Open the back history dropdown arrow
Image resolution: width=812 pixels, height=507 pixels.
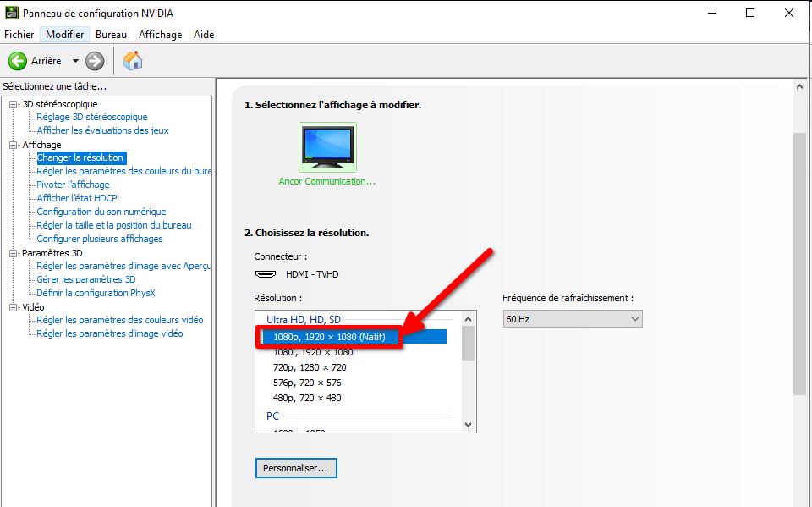pos(75,61)
